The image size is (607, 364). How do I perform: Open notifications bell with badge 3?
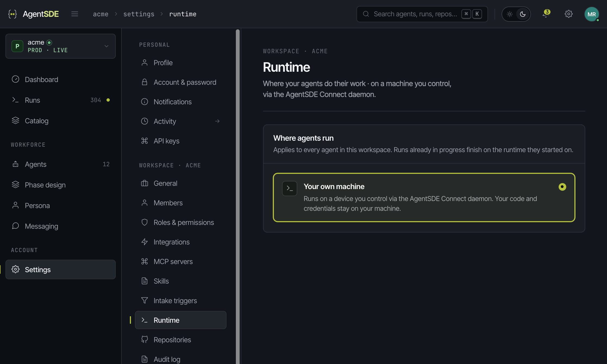[x=546, y=14]
